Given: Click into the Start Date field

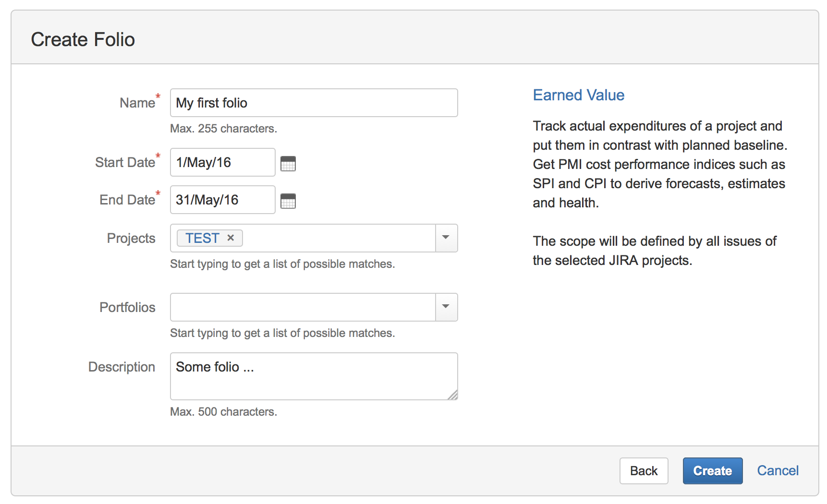Looking at the screenshot, I should click(x=222, y=162).
